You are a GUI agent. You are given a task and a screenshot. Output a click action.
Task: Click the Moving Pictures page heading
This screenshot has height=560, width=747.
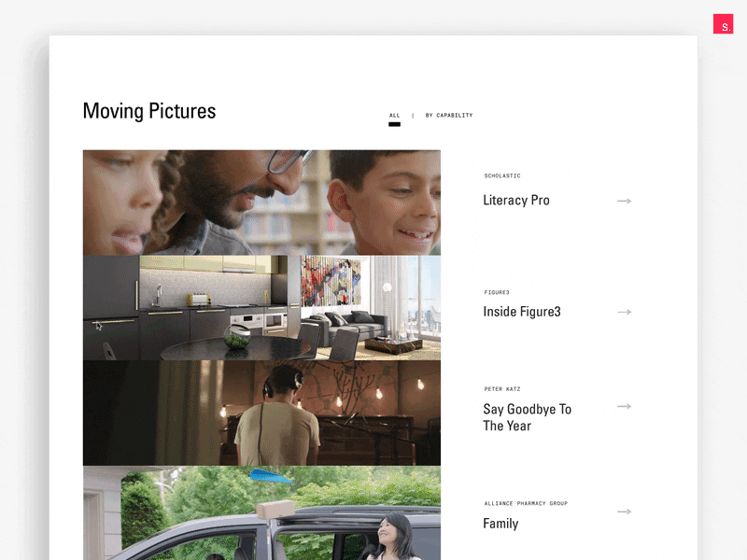[x=149, y=110]
